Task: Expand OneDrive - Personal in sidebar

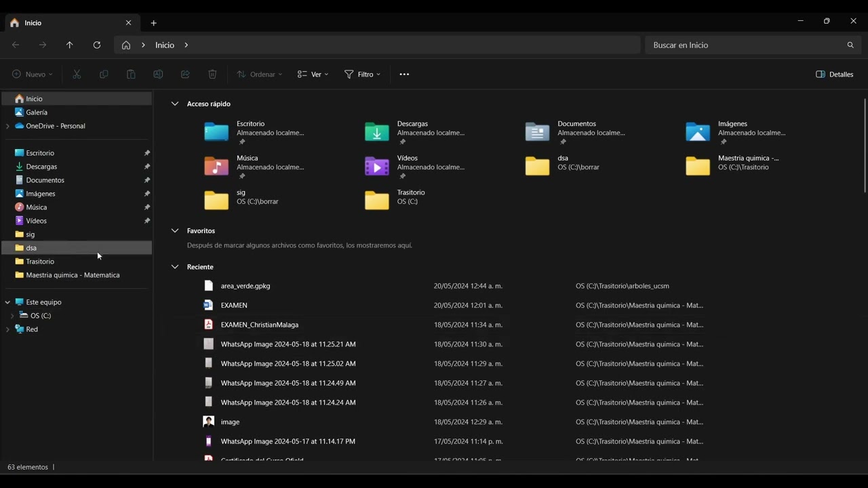Action: (x=7, y=126)
